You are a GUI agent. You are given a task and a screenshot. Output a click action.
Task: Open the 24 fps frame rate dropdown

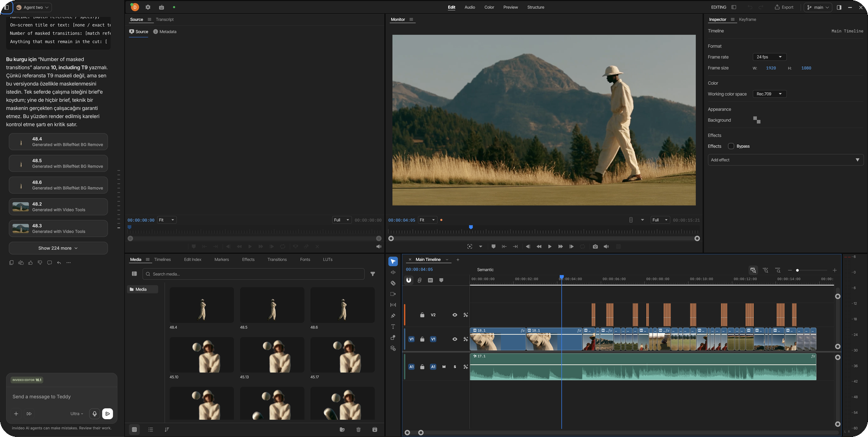click(769, 57)
